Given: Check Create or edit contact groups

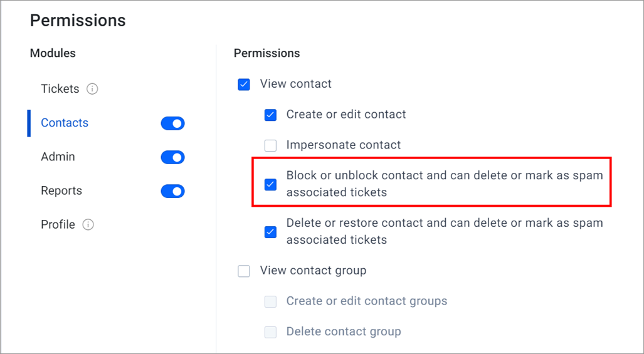Looking at the screenshot, I should tap(270, 301).
